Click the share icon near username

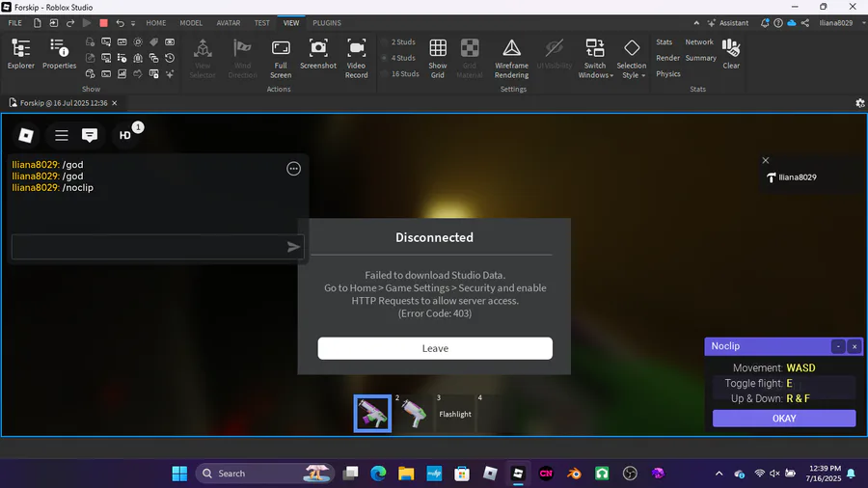(805, 23)
